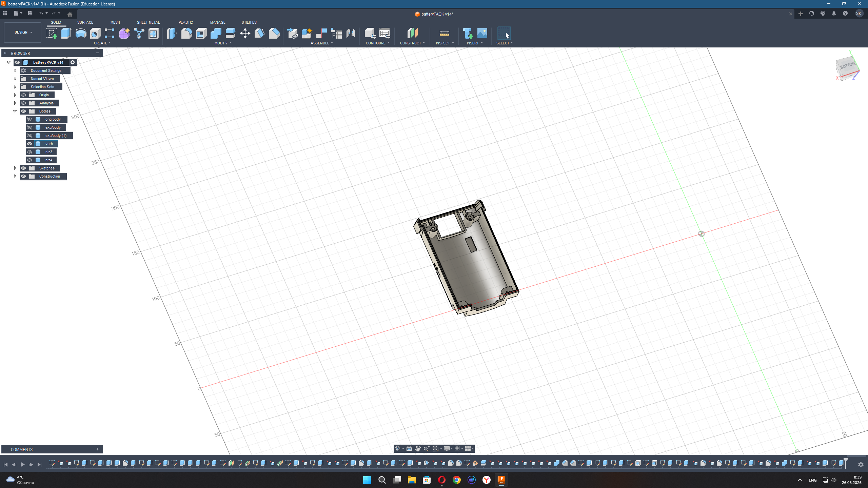
Task: Click the Extrude tool icon
Action: [66, 33]
